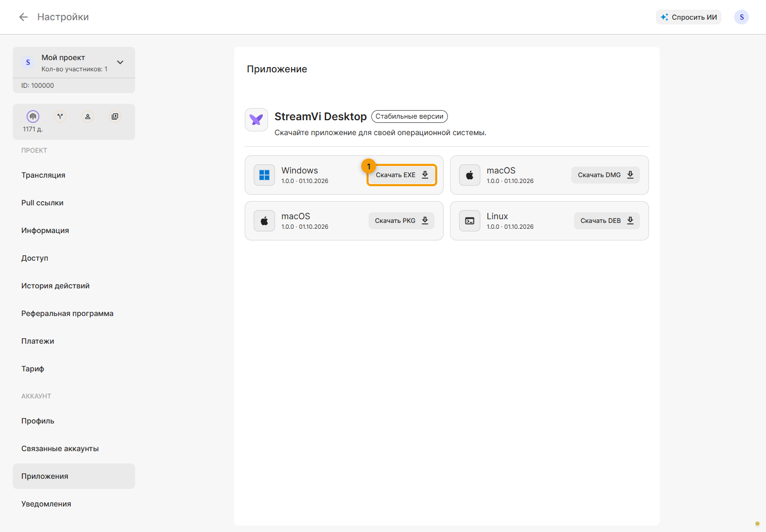Expand the Мой проект project selector chevron

(x=120, y=62)
